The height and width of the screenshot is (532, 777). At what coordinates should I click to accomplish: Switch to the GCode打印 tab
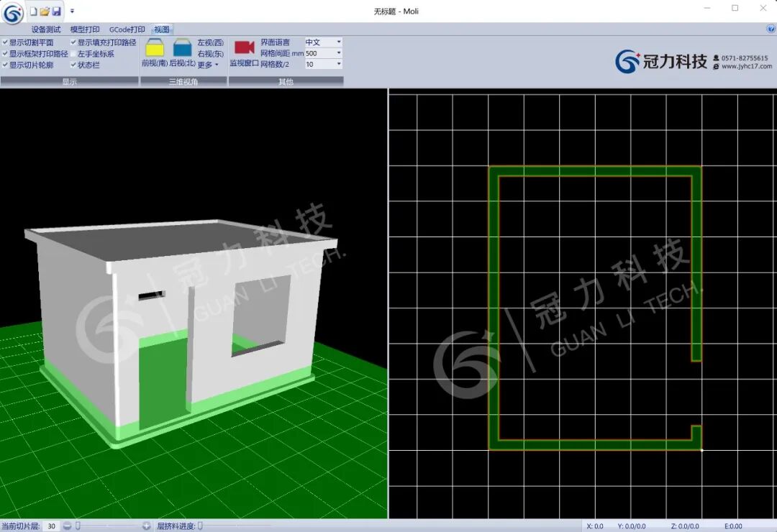coord(127,29)
